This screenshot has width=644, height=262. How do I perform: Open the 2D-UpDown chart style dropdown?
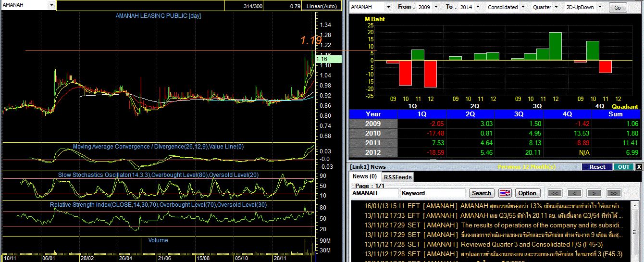point(600,7)
